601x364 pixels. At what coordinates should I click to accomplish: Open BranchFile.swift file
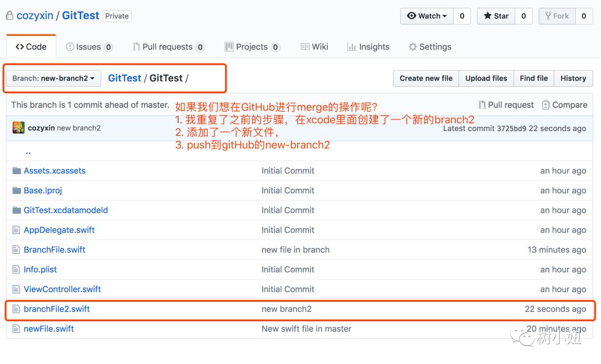55,250
